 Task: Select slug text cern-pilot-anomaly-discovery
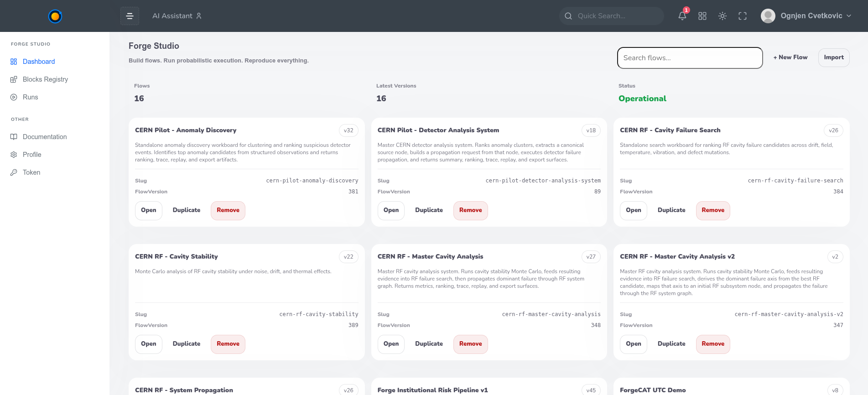[312, 181]
